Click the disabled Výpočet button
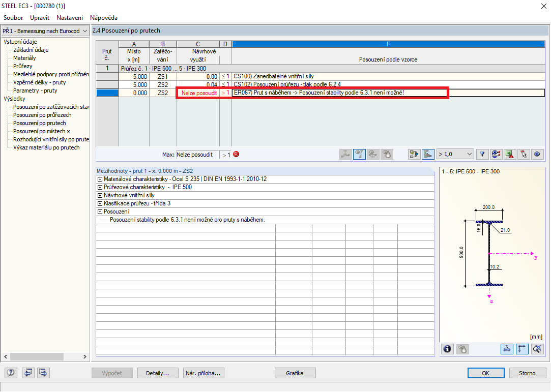Screen dimensions: 551x392 click(x=112, y=373)
